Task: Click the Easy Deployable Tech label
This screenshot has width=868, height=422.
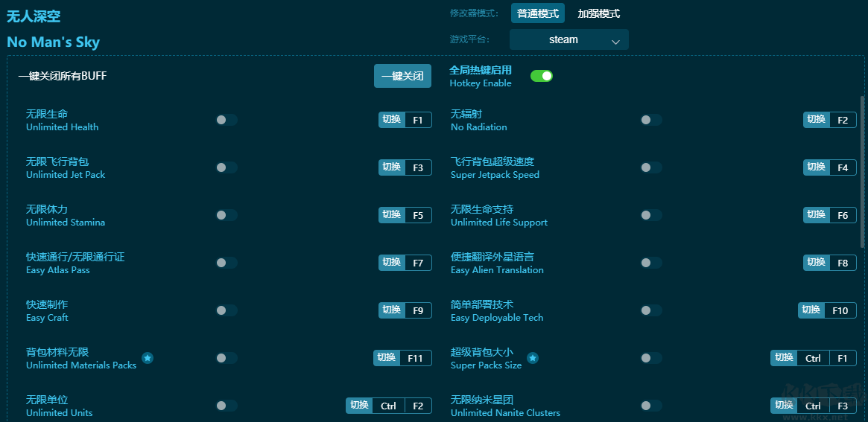Action: coord(497,318)
